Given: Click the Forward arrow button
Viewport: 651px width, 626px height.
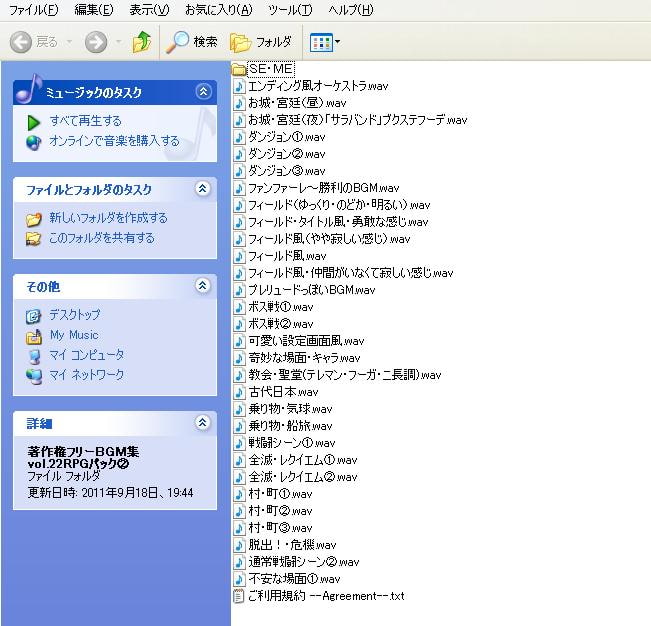Looking at the screenshot, I should click(96, 42).
